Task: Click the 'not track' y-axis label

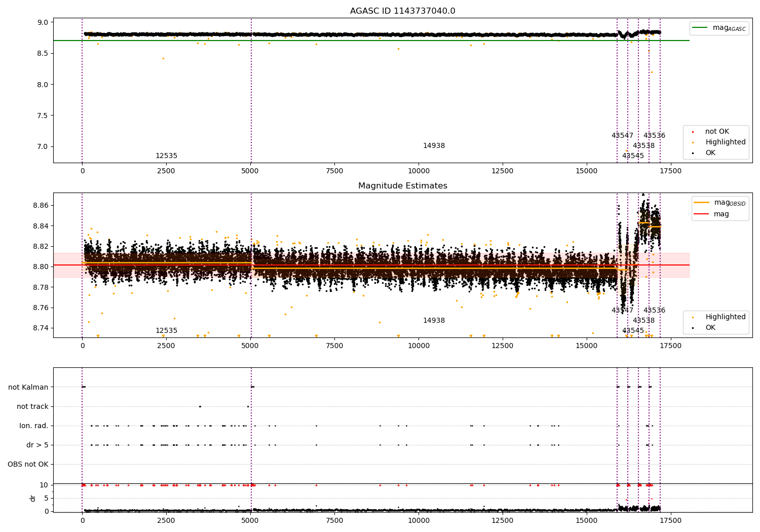Action: click(32, 407)
